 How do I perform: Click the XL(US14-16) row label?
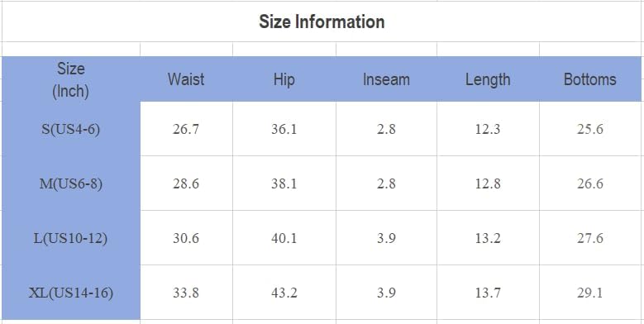pos(71,293)
